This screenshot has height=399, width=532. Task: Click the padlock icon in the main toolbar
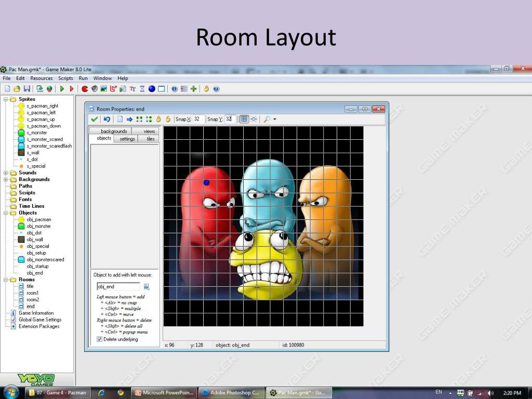206,89
